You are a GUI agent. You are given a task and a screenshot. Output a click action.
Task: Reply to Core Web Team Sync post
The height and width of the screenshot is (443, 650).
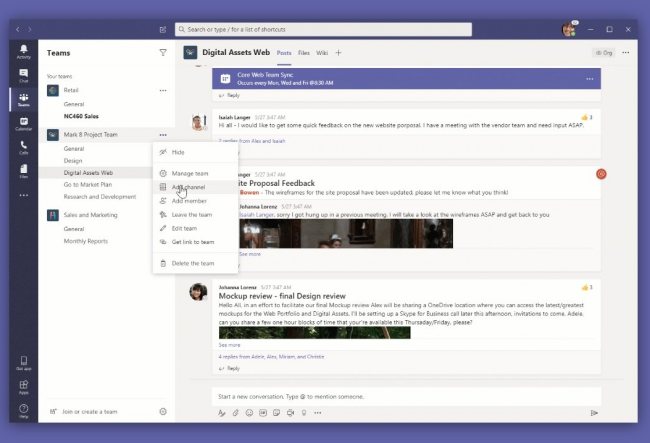tap(229, 95)
